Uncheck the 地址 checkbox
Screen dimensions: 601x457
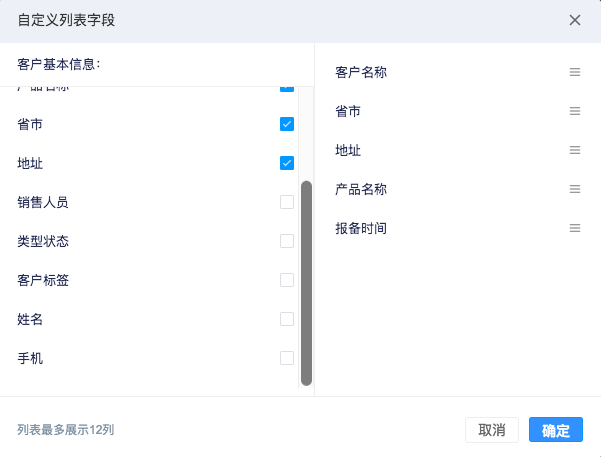pos(287,163)
